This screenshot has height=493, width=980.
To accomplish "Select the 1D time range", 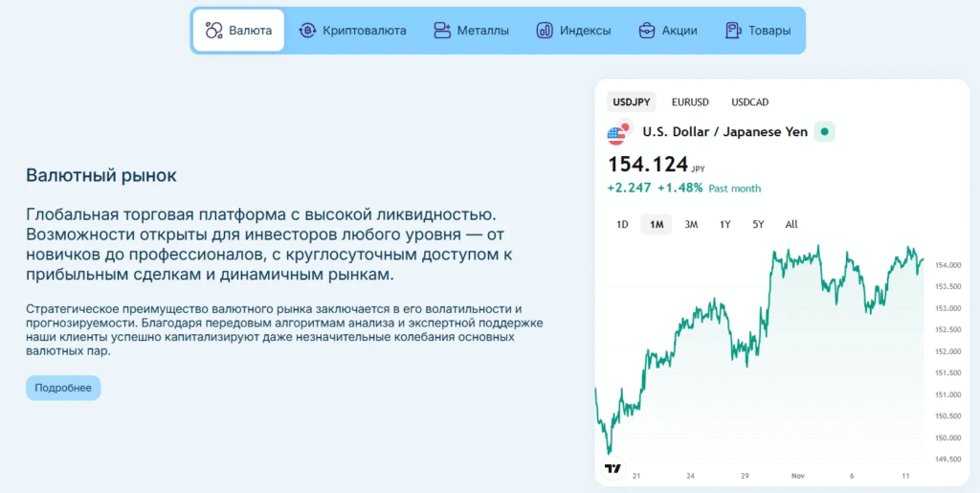I will pos(622,225).
